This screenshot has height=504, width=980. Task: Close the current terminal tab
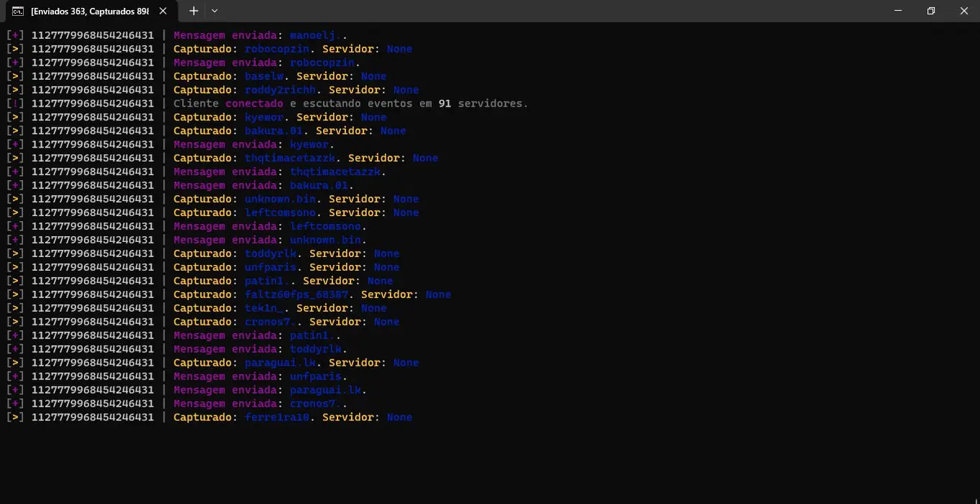coord(164,11)
